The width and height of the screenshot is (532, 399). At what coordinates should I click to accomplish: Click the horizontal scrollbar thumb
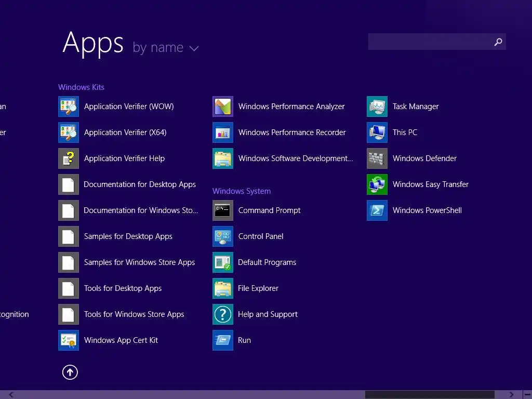430,395
